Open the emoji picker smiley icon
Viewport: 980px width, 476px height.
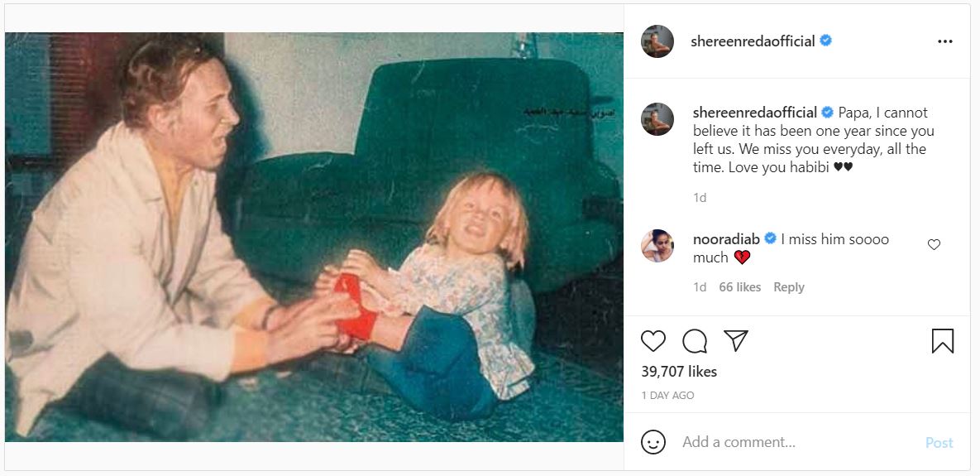653,442
